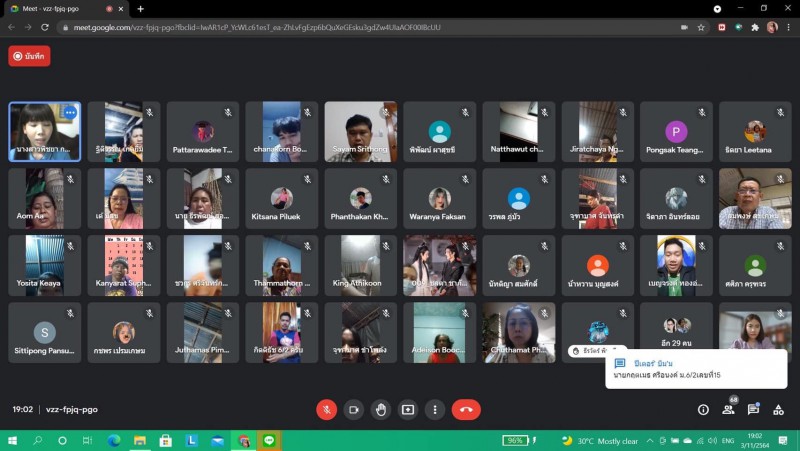Toggle the camera on or off
Viewport: 800px width, 451px height.
[x=353, y=409]
